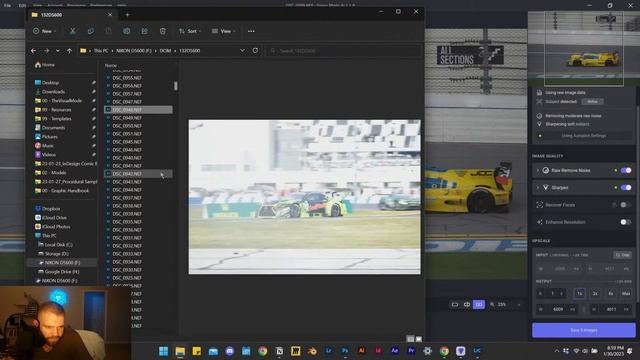
Task: Click the file list vertical scrollbar
Action: tap(176, 86)
